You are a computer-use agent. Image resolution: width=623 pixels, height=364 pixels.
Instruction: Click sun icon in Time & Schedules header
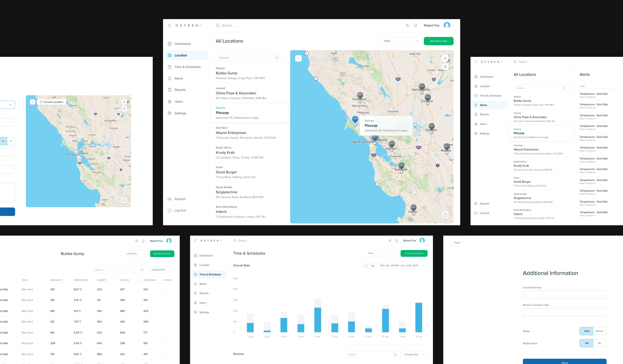[x=390, y=241]
